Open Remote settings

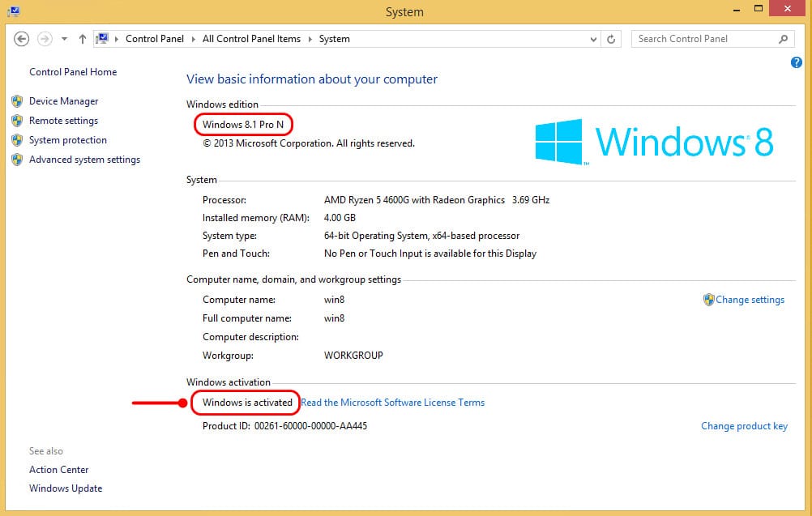[63, 121]
